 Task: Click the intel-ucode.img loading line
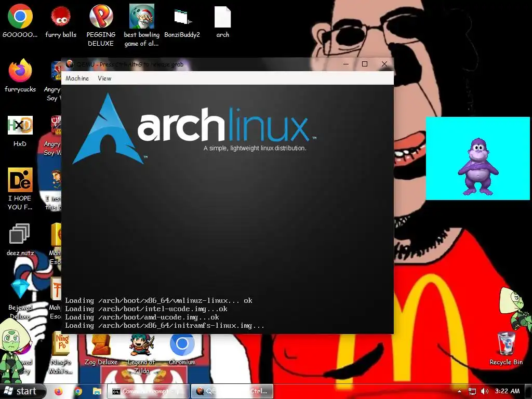click(146, 309)
